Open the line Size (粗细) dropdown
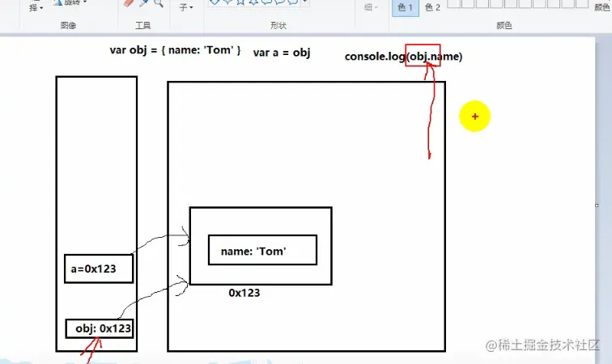 (371, 7)
